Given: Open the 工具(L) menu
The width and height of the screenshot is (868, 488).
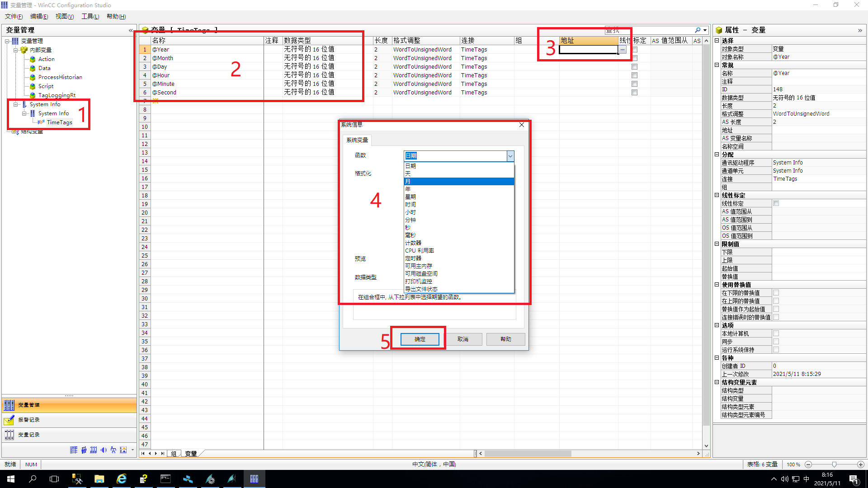Looking at the screenshot, I should (x=90, y=16).
